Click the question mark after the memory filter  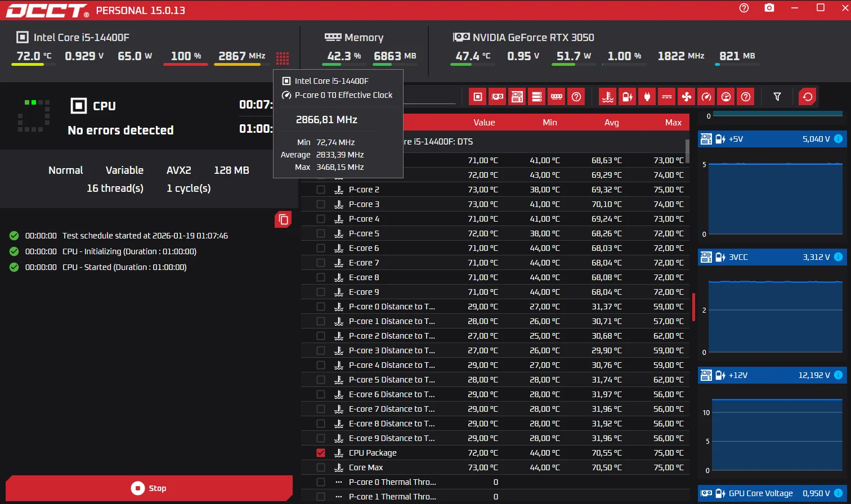coord(576,97)
